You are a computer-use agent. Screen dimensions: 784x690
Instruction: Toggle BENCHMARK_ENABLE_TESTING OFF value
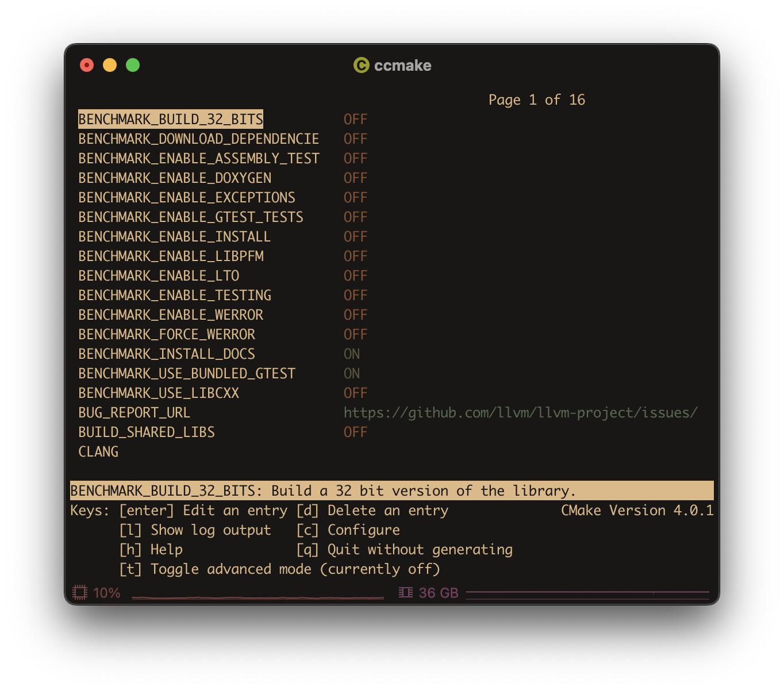[x=355, y=295]
